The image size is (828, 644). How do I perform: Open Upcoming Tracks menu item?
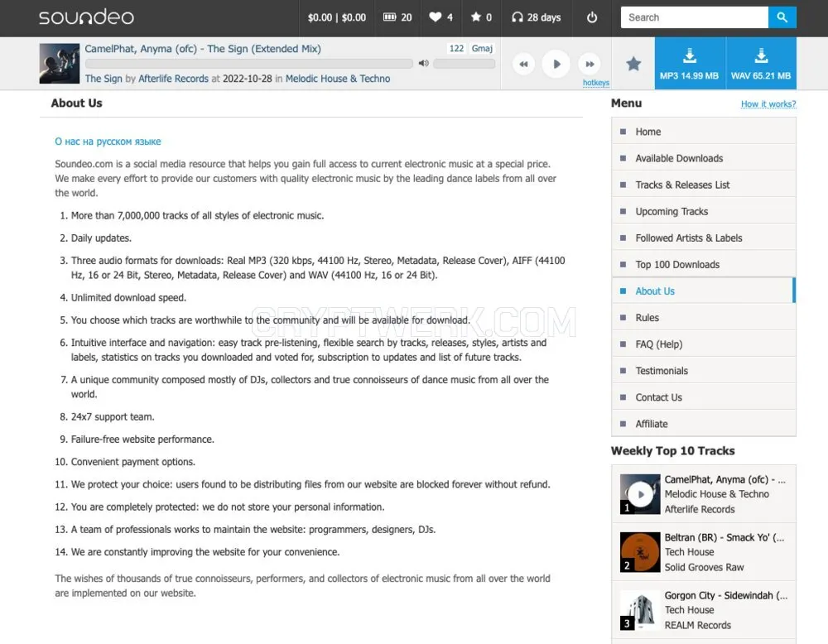coord(703,211)
